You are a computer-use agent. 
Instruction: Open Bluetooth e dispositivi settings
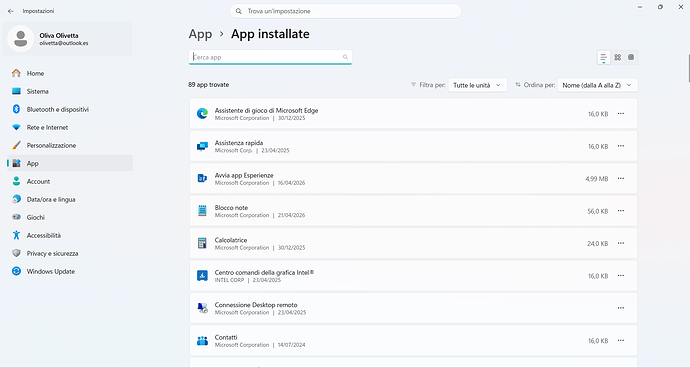tap(70, 109)
